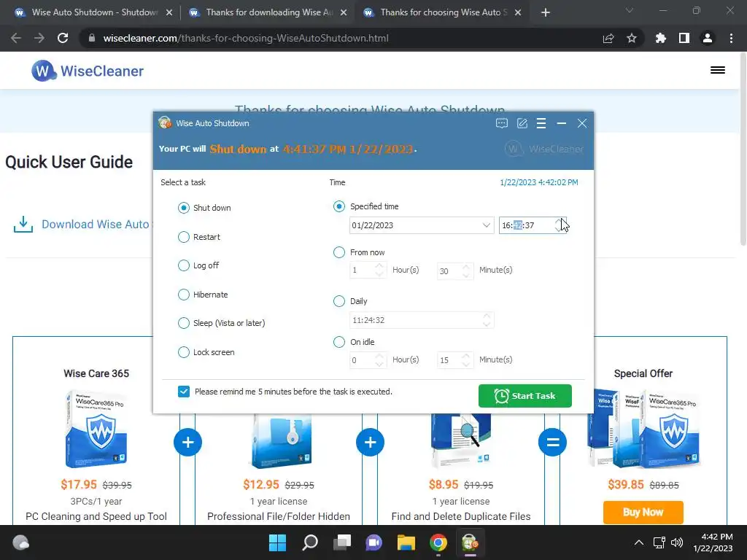The height and width of the screenshot is (560, 747).
Task: Toggle Chrome side panel icon
Action: [x=684, y=38]
